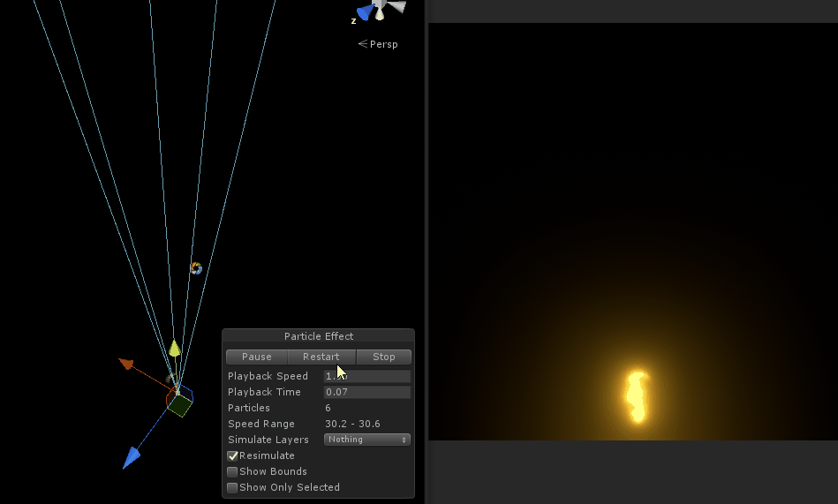This screenshot has height=504, width=838.
Task: Stop the particle effect
Action: click(x=384, y=357)
